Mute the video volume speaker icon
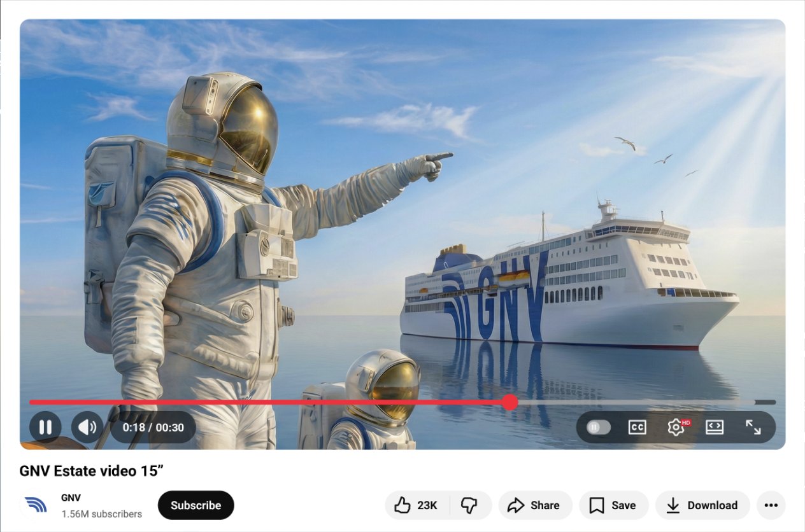Viewport: 805px width, 532px height. pyautogui.click(x=87, y=427)
